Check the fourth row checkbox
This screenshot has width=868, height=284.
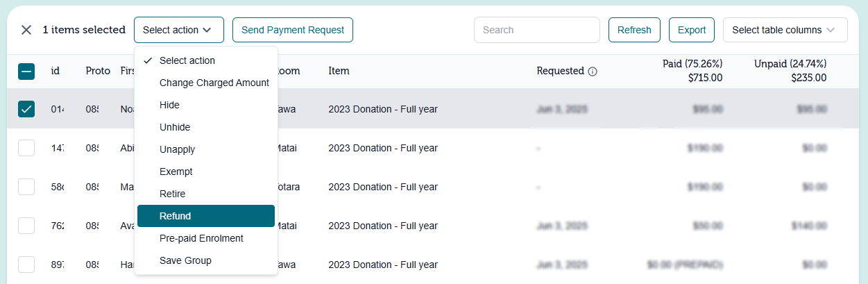[26, 226]
